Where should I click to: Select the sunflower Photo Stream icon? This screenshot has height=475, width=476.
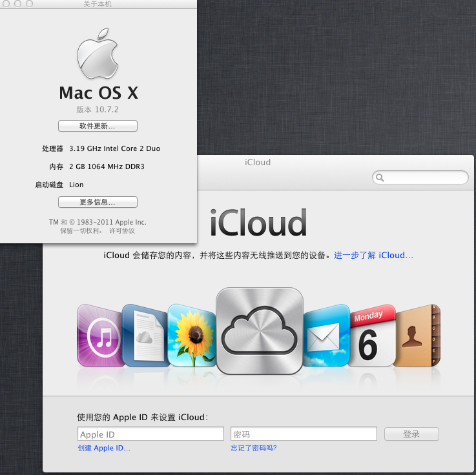[191, 336]
